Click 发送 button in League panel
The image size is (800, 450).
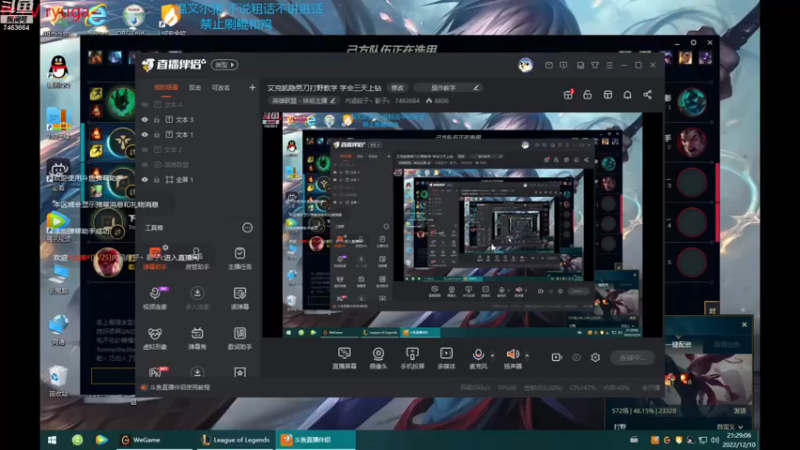click(740, 411)
